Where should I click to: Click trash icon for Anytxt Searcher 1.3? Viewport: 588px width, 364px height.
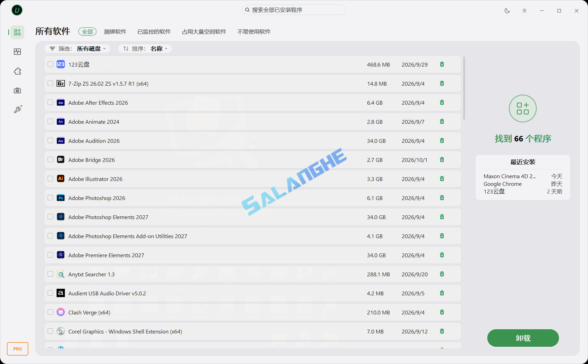point(442,274)
